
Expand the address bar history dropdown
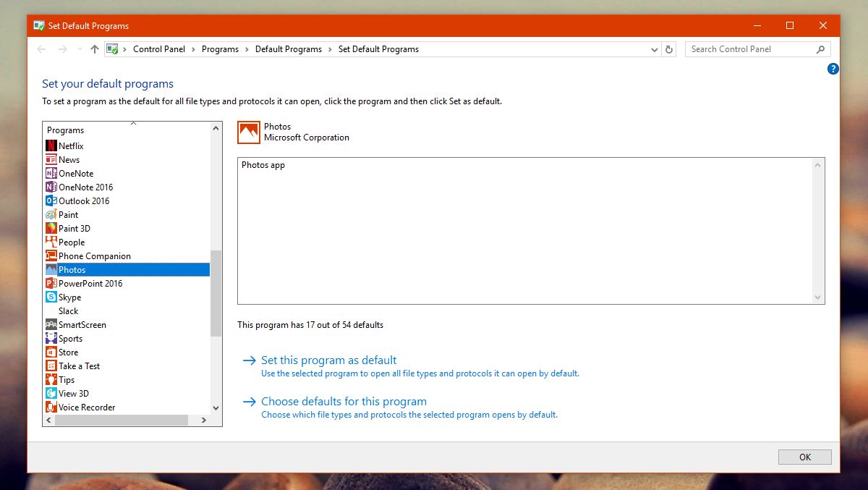tap(654, 49)
